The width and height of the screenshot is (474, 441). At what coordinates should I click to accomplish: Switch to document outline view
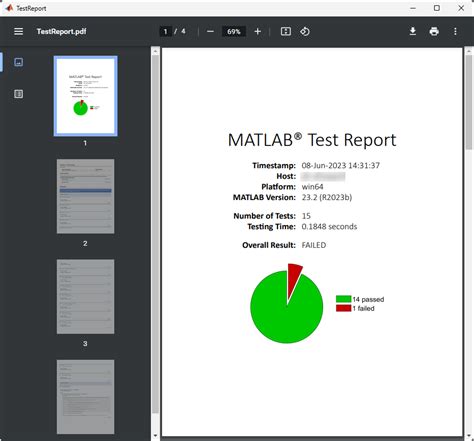tap(19, 94)
